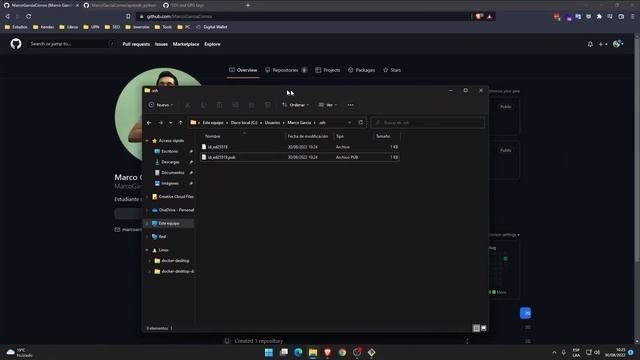The width and height of the screenshot is (640, 360).
Task: Go back in File Explorer
Action: pos(149,122)
